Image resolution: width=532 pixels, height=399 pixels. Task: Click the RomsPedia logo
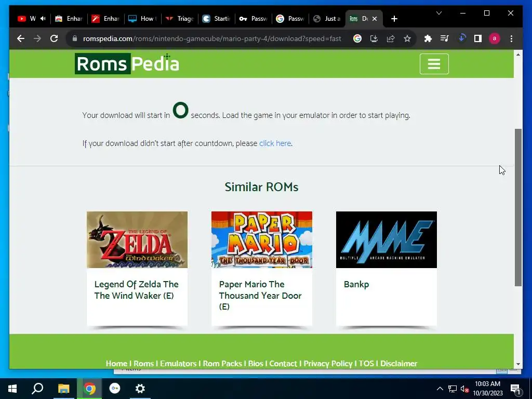click(127, 63)
